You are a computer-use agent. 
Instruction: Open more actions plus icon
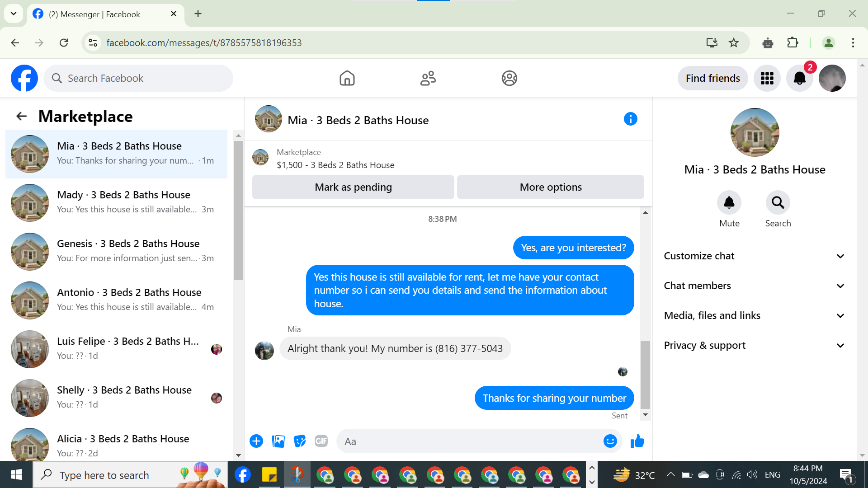coord(256,441)
